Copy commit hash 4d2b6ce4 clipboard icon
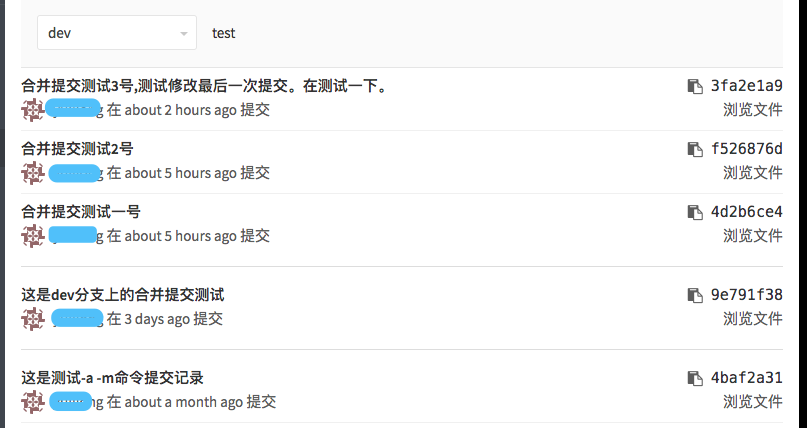 point(695,213)
